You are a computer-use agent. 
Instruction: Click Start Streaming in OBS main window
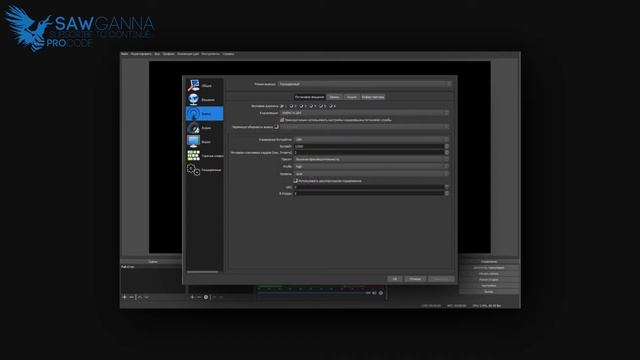[x=489, y=268]
